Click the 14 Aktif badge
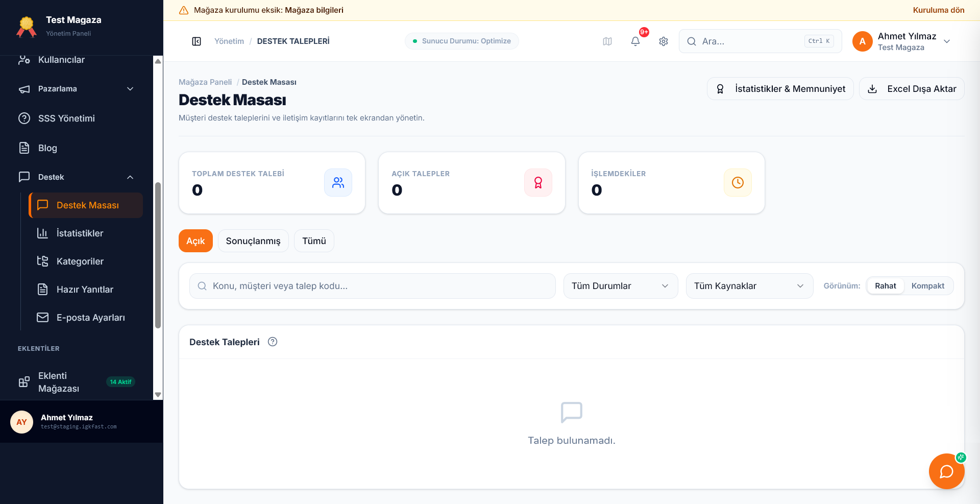This screenshot has width=980, height=504. pyautogui.click(x=120, y=382)
